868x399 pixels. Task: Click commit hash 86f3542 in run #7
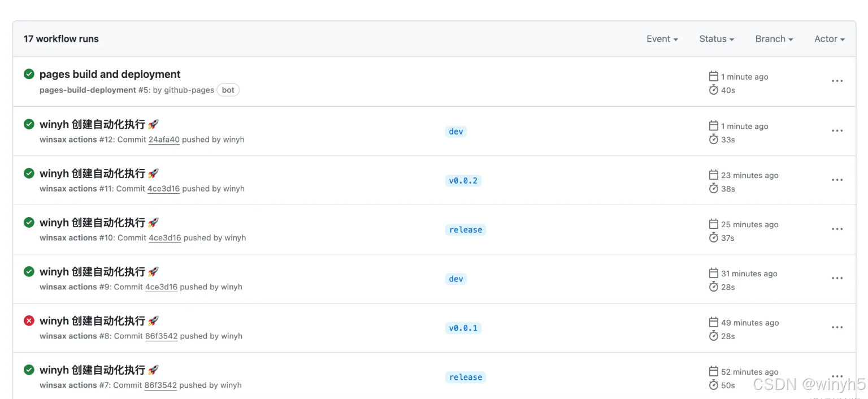(x=160, y=385)
